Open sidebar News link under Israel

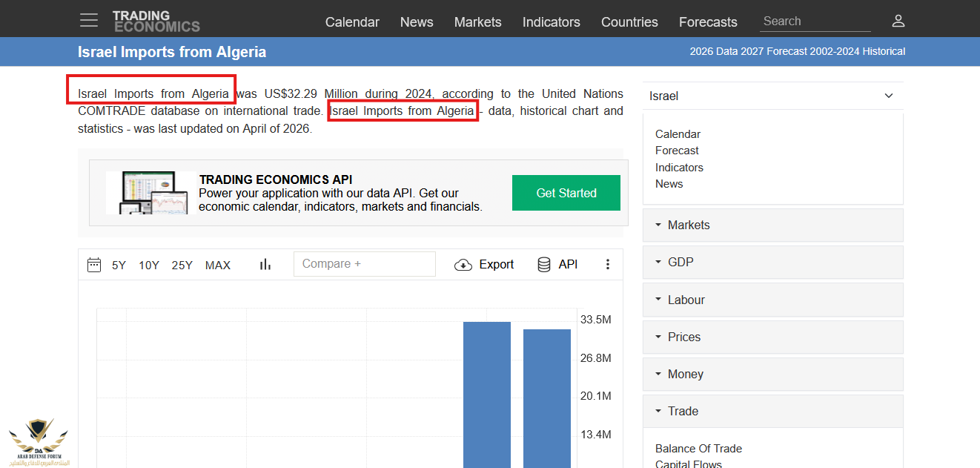pyautogui.click(x=669, y=184)
